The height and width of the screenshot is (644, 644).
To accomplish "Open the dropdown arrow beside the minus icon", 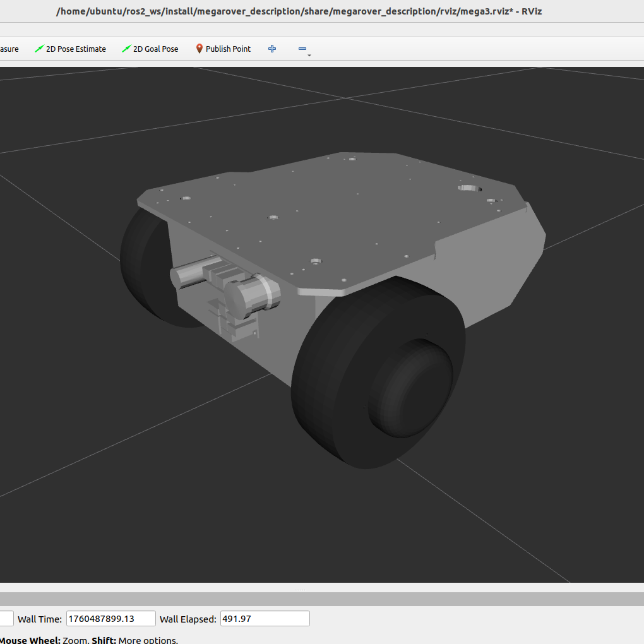I will [x=309, y=56].
